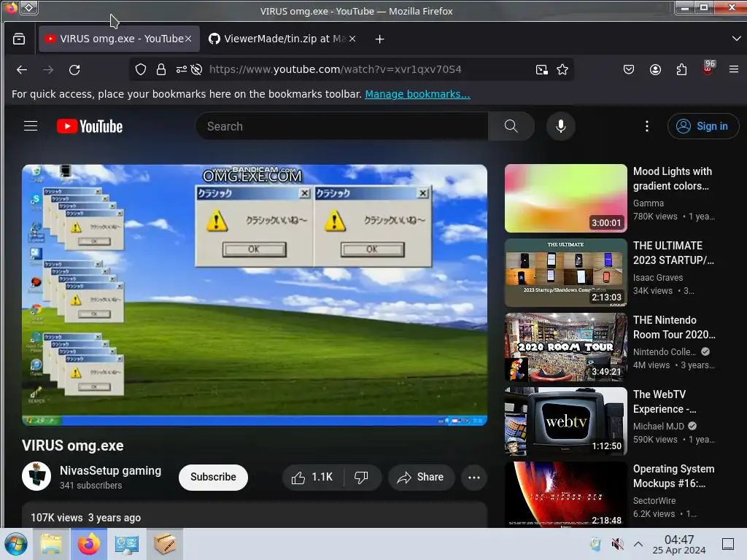Screen dimensions: 747x560
Task: Open Ultimate 2023 Startup thumbnail
Action: [565, 273]
